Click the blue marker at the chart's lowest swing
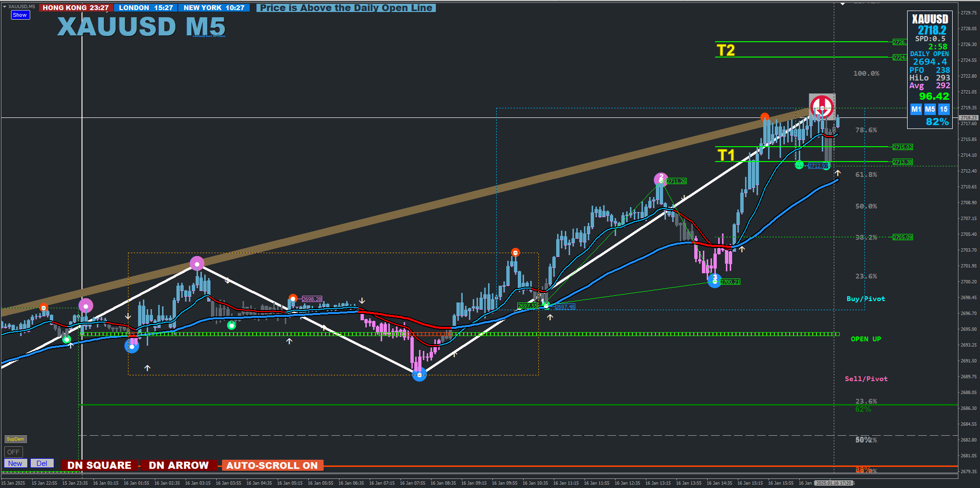The height and width of the screenshot is (488, 980). tap(420, 375)
